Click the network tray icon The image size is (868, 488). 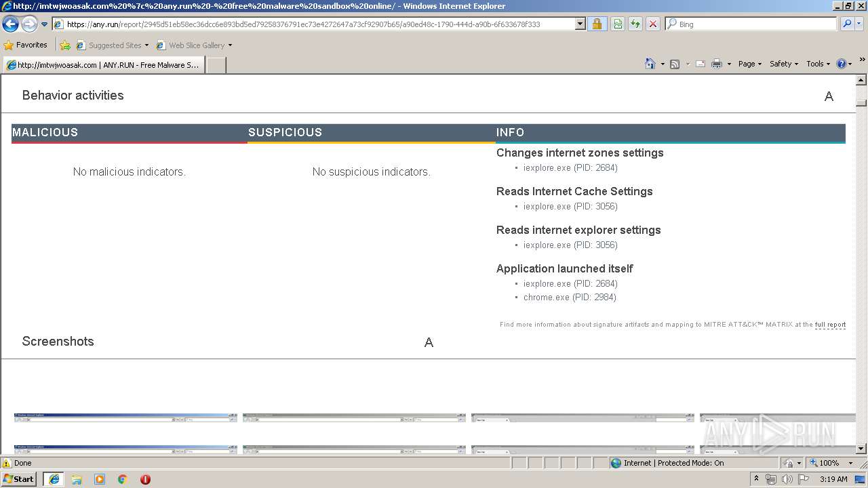tap(771, 479)
